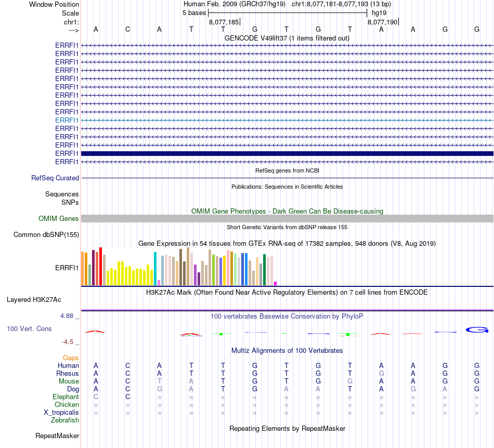This screenshot has height=448, width=494.
Task: Click the 8,077,190 coordinate marker
Action: pyautogui.click(x=382, y=22)
